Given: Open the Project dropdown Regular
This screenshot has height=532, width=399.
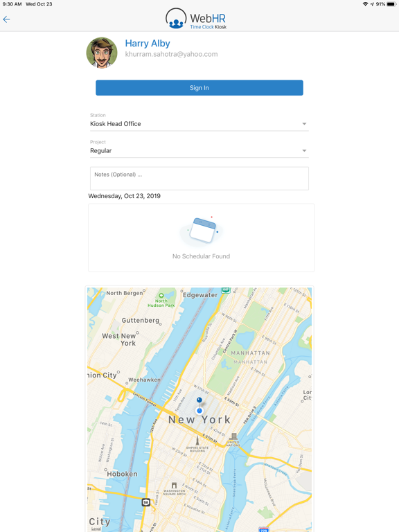Looking at the screenshot, I should tap(199, 150).
